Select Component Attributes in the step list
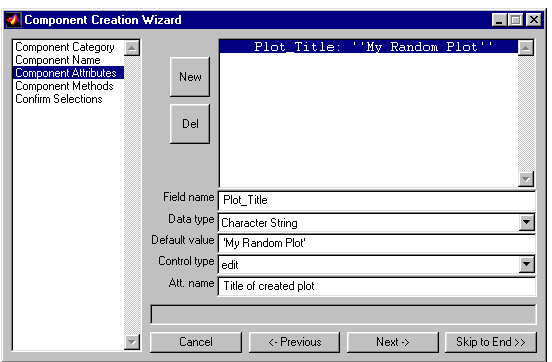This screenshot has height=362, width=552. pyautogui.click(x=69, y=73)
